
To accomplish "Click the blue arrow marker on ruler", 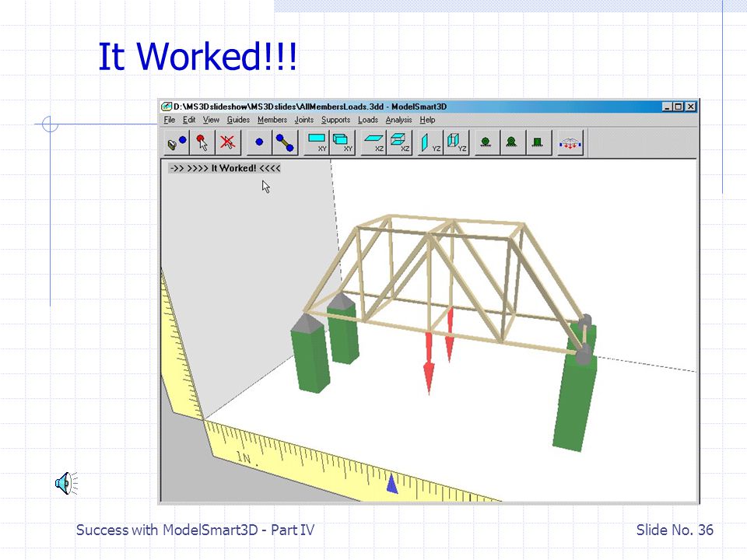I will coord(391,483).
